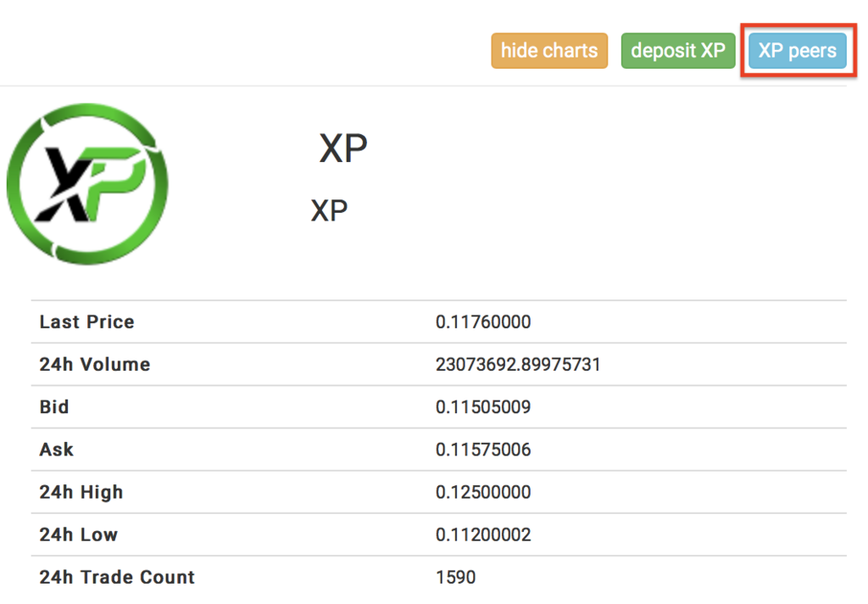
Task: Select the Bid value 0.11505009
Action: [483, 407]
